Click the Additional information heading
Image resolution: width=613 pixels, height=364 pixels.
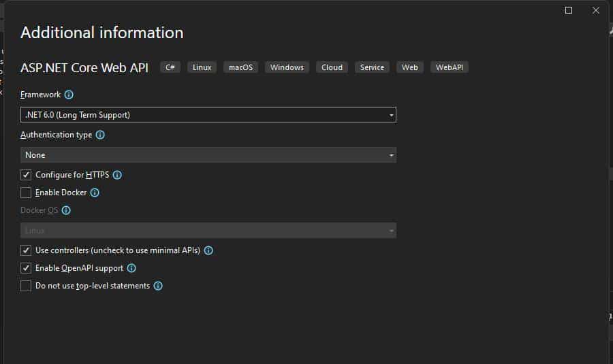(102, 33)
